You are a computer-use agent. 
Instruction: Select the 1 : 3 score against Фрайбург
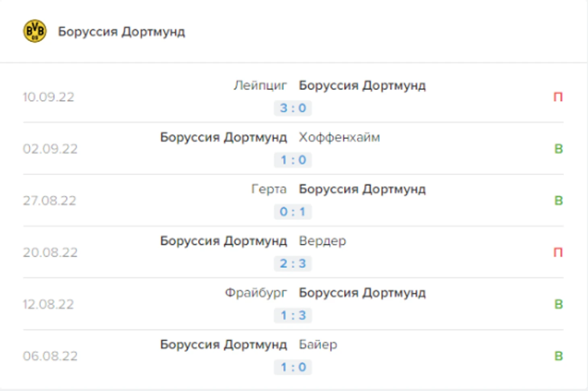pyautogui.click(x=293, y=315)
